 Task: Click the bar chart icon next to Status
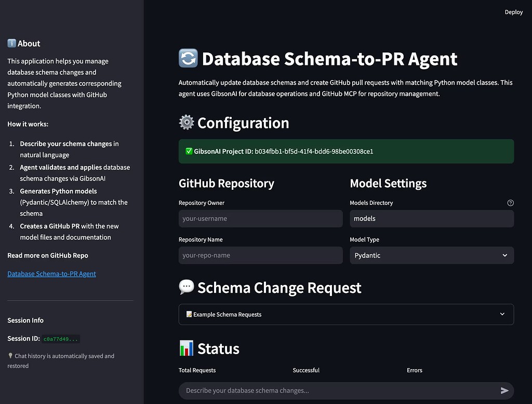[185, 348]
